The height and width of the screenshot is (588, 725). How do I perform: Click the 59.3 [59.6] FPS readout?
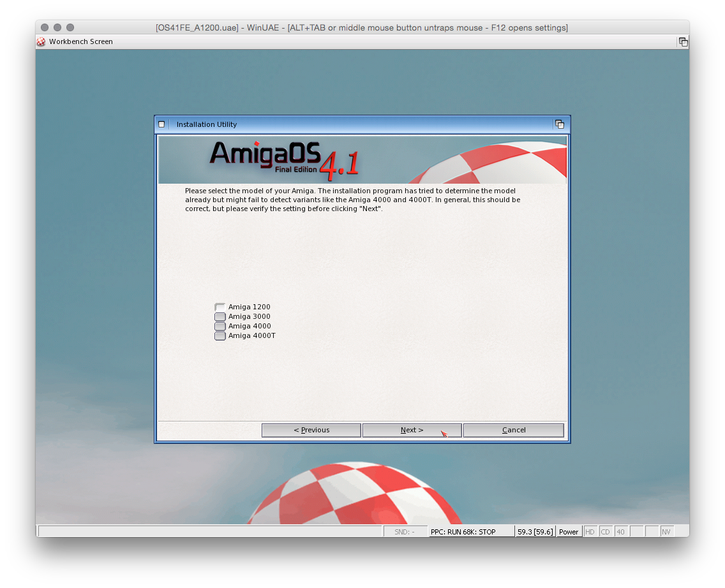pos(535,532)
